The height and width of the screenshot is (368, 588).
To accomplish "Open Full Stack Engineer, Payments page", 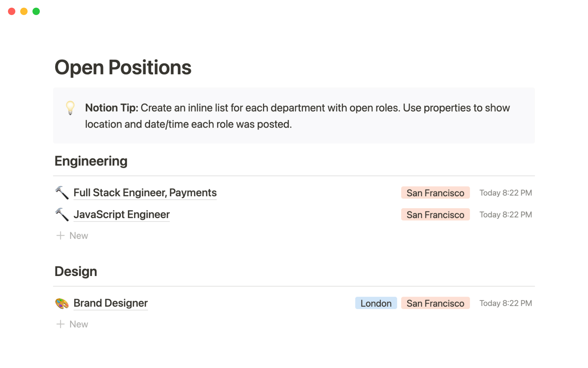I will tap(145, 193).
